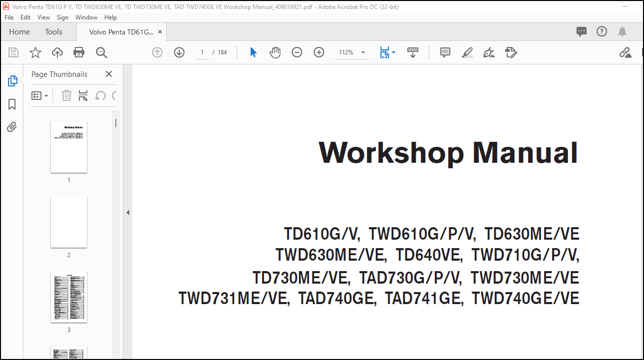Zoom in with the plus icon
Image resolution: width=644 pixels, height=360 pixels.
(x=319, y=52)
